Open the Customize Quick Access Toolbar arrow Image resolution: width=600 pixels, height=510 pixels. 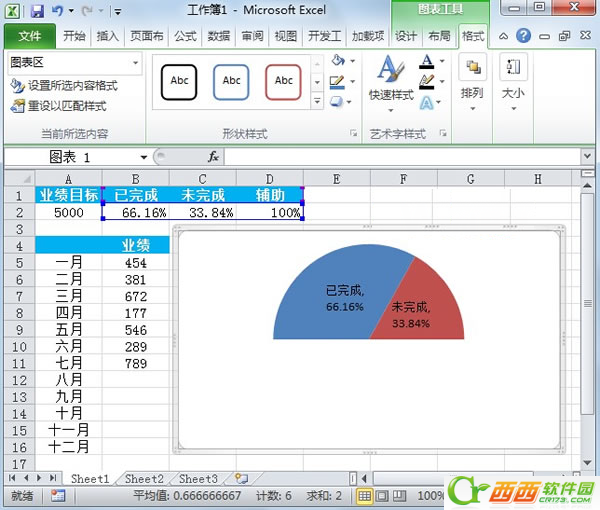[x=118, y=12]
